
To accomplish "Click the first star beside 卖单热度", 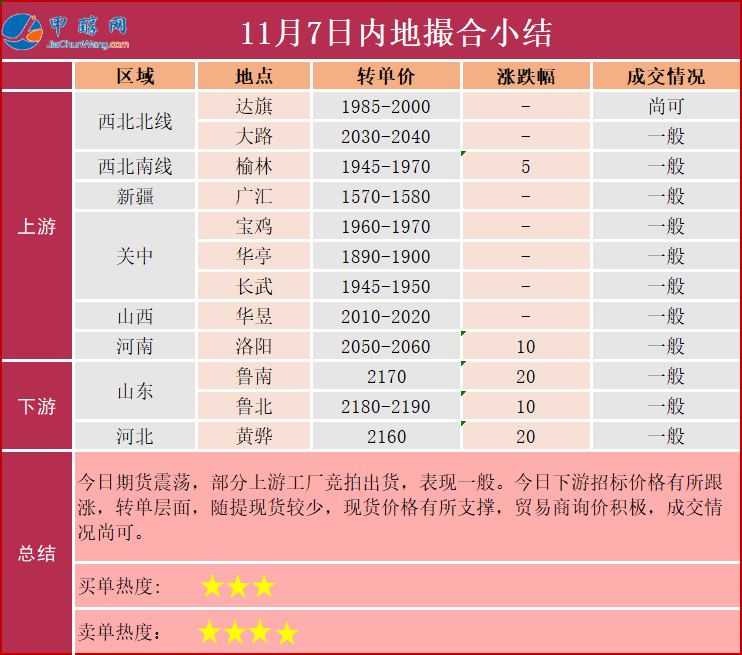I will click(210, 632).
